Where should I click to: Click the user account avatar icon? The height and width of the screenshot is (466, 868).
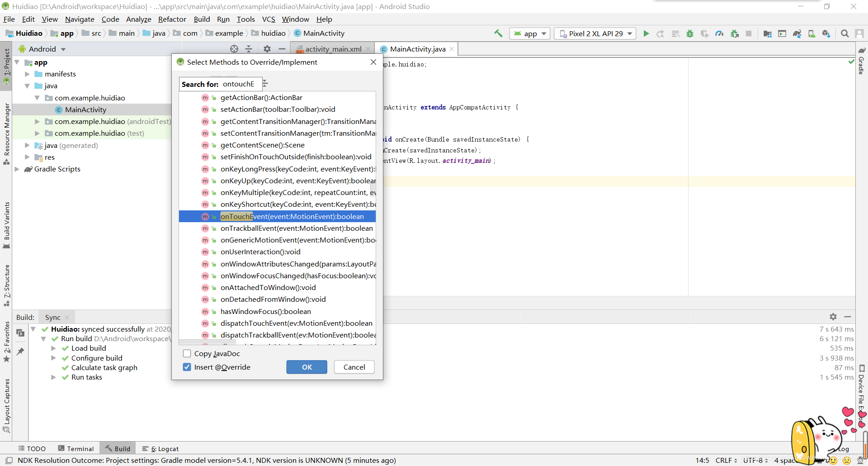859,33
